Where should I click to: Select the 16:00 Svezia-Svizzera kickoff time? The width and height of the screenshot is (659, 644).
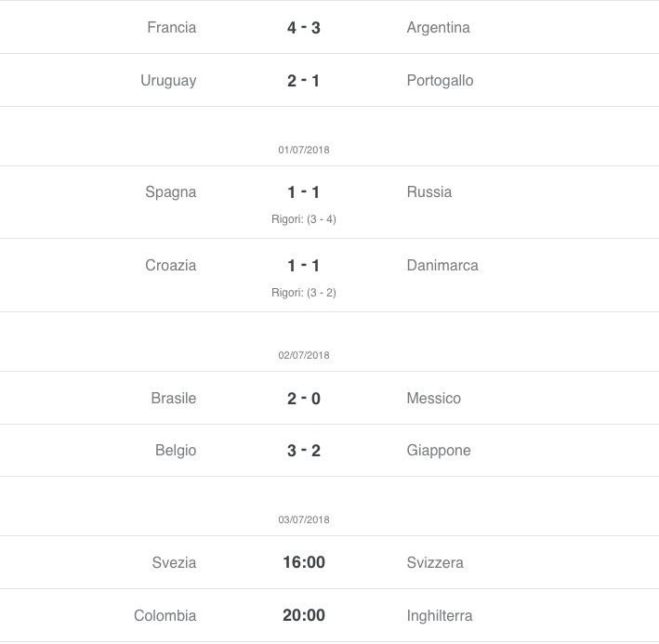point(303,562)
